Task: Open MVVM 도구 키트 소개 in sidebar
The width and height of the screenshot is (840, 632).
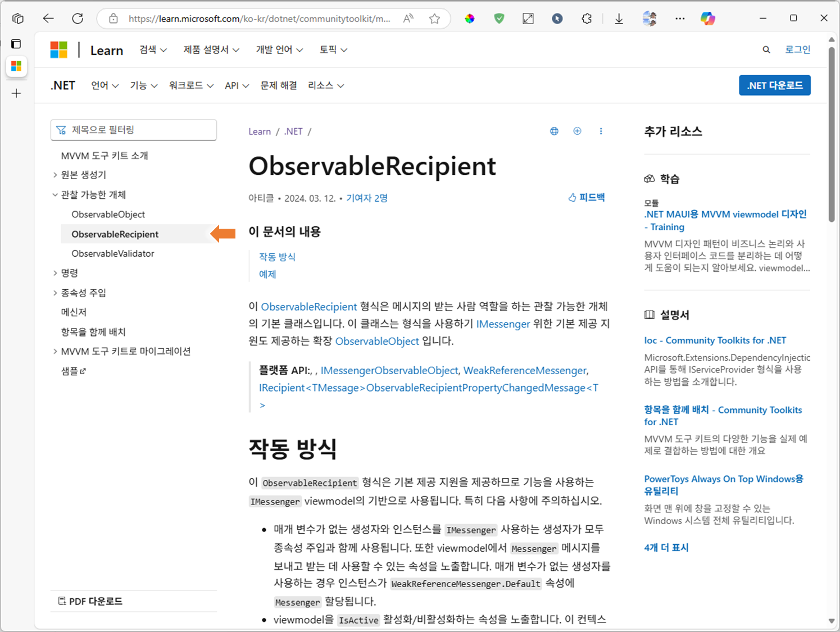Action: click(105, 156)
